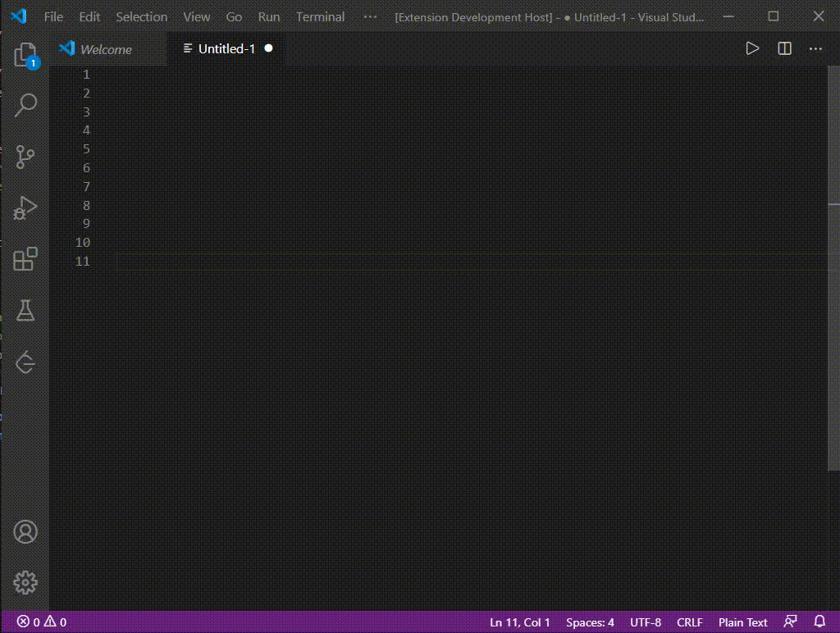Click the Spaces: 4 indentation setting
This screenshot has width=840, height=633.
pos(590,622)
